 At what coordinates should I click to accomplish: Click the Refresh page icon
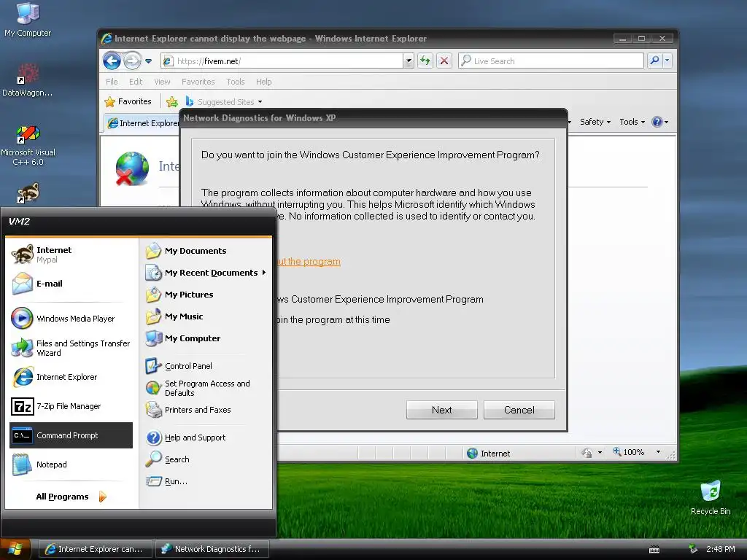(425, 61)
